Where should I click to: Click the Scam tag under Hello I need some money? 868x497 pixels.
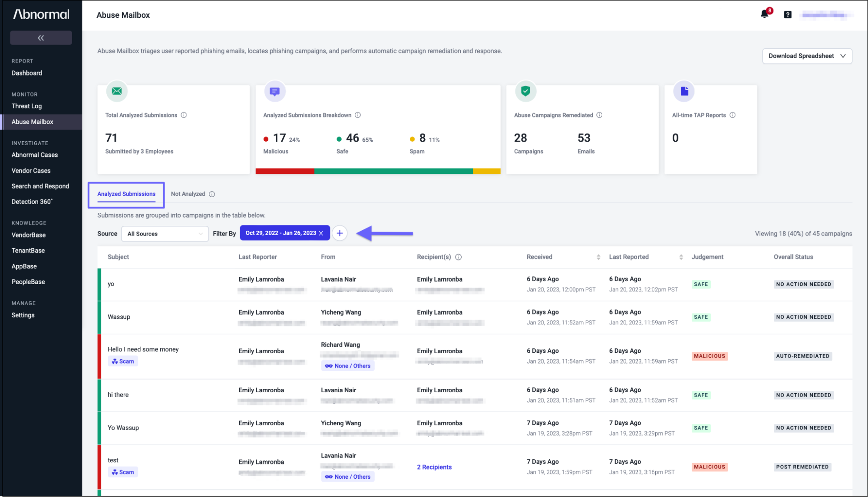[x=123, y=361]
